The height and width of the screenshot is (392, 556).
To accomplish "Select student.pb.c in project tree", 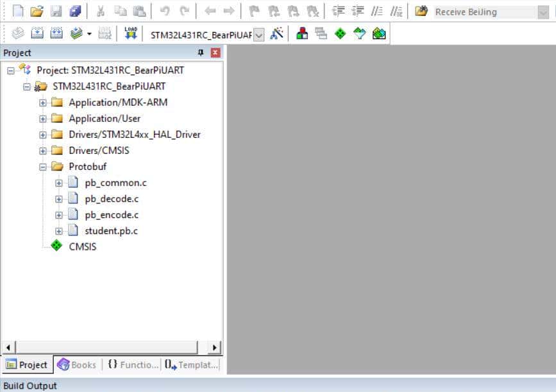I will pos(111,231).
